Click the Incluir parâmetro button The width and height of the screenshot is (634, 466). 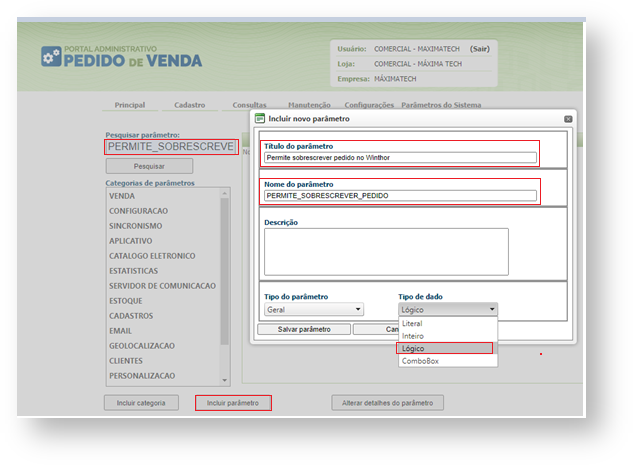[232, 403]
